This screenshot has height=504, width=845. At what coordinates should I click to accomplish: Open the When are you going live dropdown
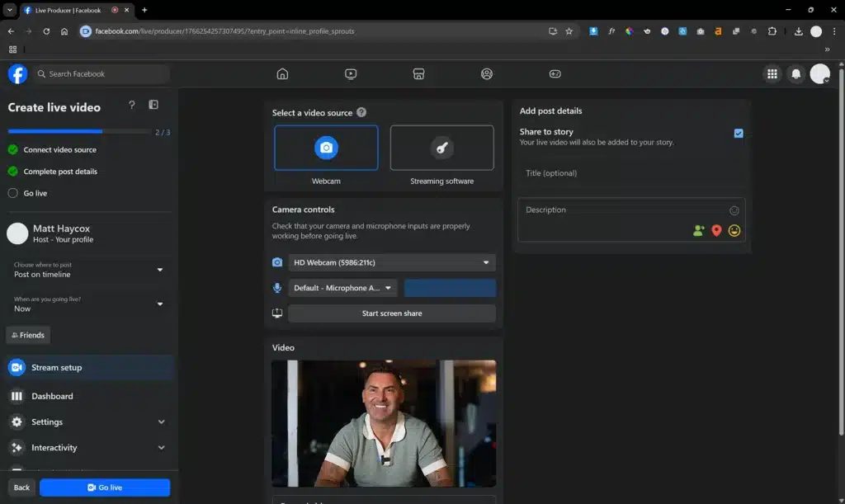88,304
